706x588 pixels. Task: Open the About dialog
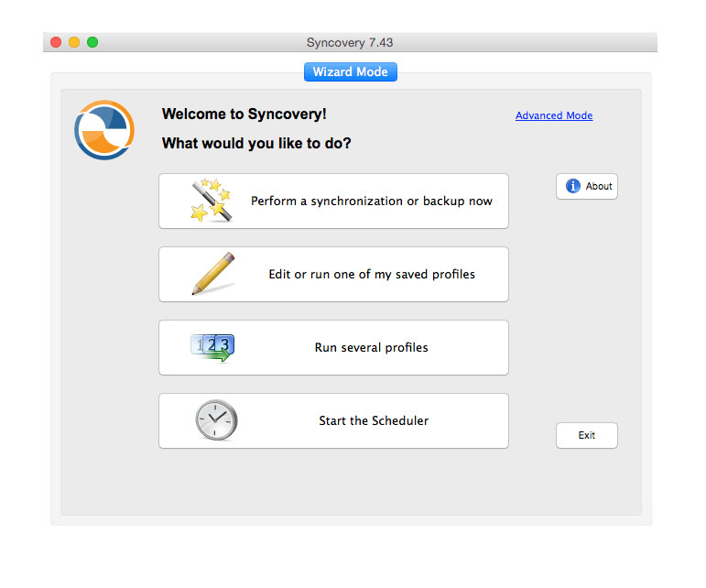[x=587, y=186]
